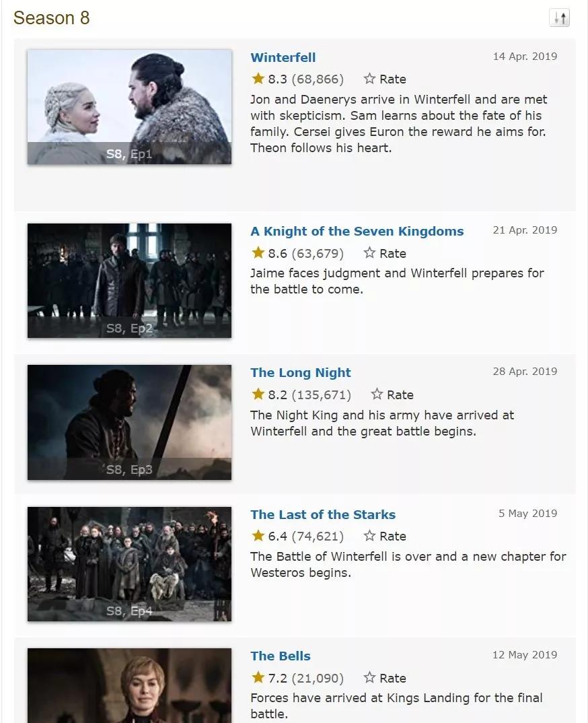Screen dimensions: 588x723
Task: Select the S8 Ep2 thumbnail image
Action: [129, 281]
